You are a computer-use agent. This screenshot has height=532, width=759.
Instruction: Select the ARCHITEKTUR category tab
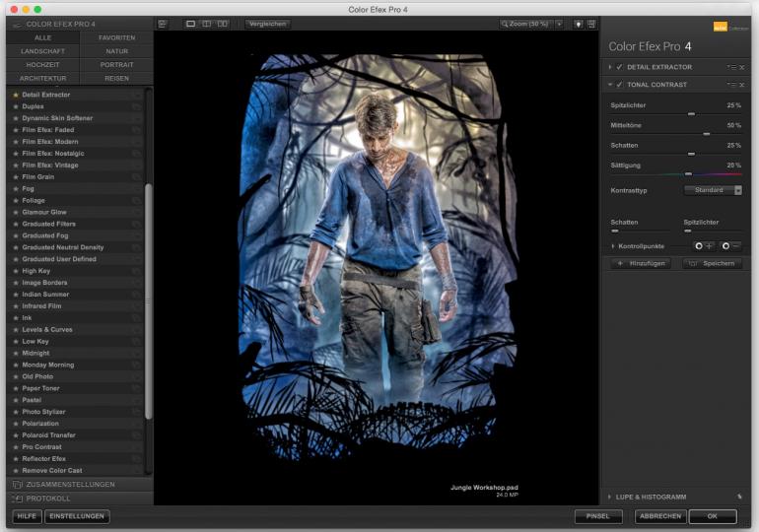pyautogui.click(x=42, y=79)
